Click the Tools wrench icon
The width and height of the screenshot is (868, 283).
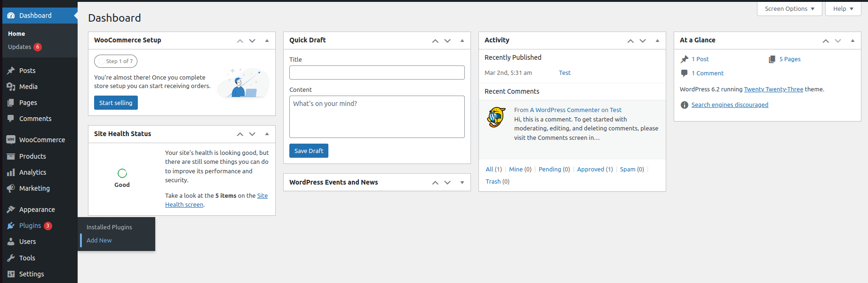[11, 258]
